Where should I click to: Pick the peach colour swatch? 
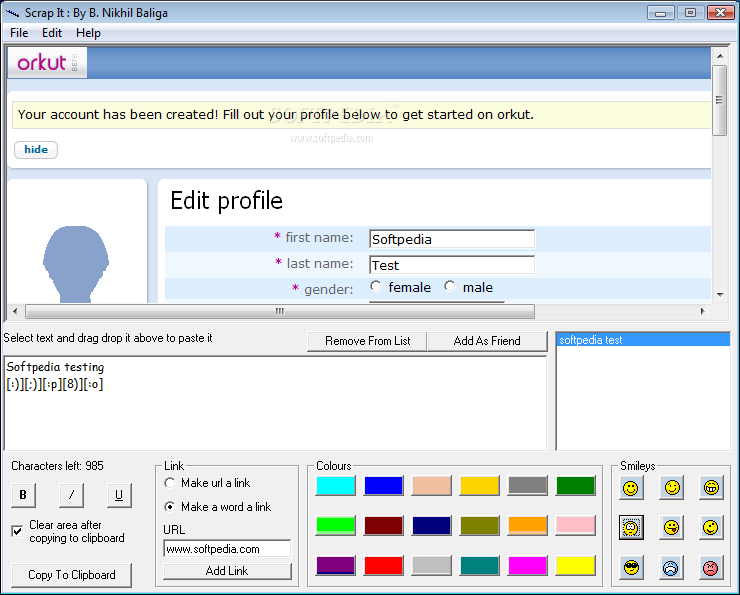[x=431, y=486]
